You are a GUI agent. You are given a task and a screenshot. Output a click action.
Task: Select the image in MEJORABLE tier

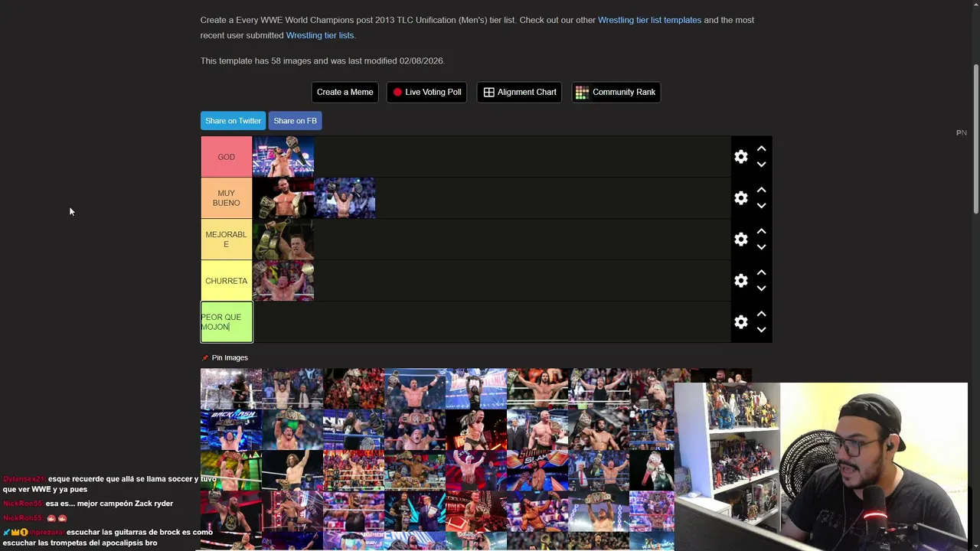(283, 240)
